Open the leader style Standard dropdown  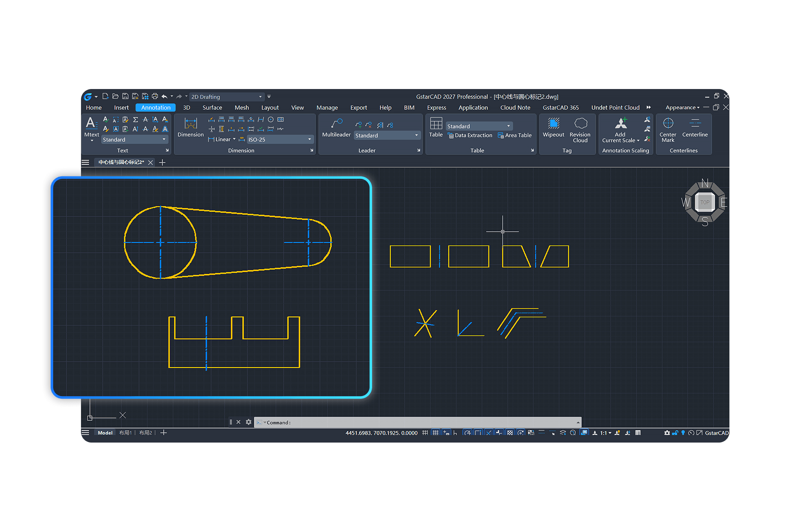[387, 135]
